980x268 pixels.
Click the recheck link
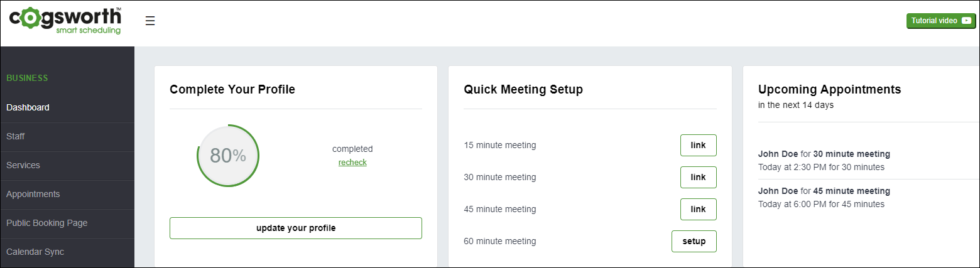[352, 162]
